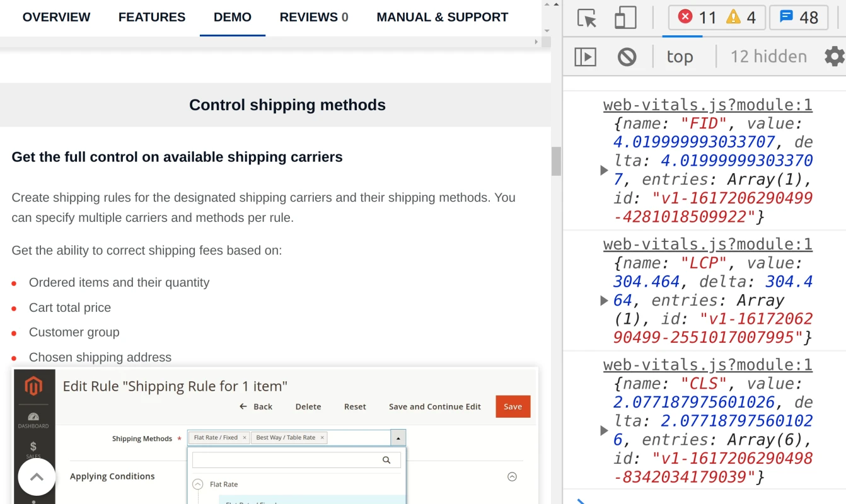
Task: Toggle the device toolbar icon
Action: [625, 18]
